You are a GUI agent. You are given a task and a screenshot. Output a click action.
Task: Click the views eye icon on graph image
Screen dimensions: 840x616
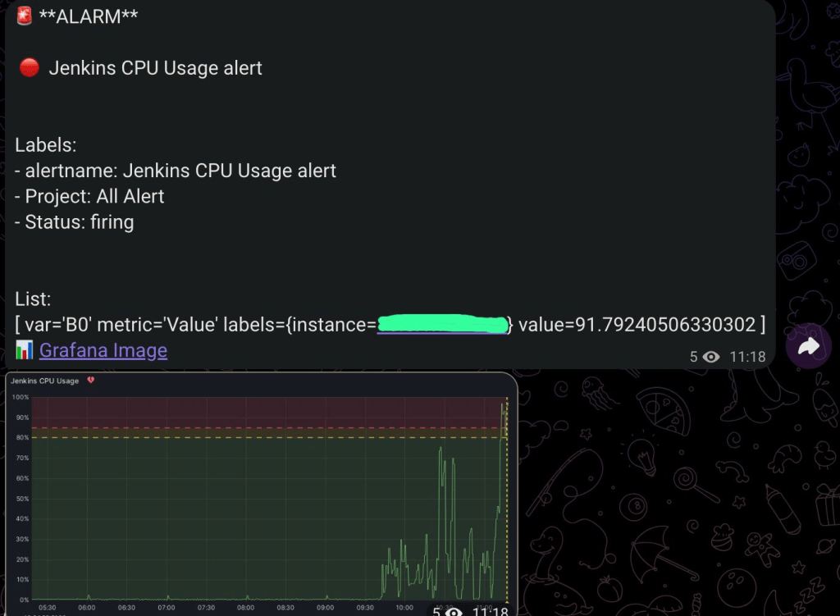click(x=454, y=611)
